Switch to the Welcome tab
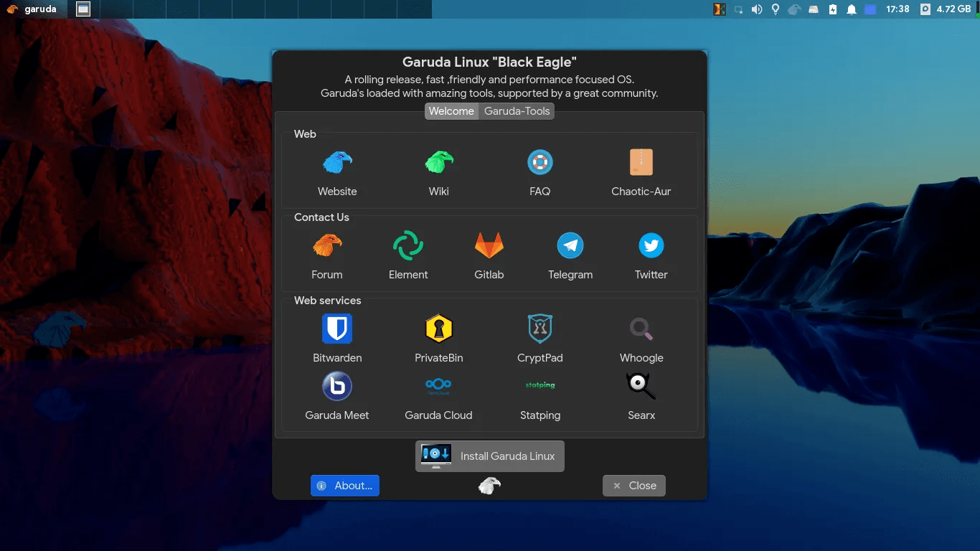980x551 pixels. coord(451,111)
